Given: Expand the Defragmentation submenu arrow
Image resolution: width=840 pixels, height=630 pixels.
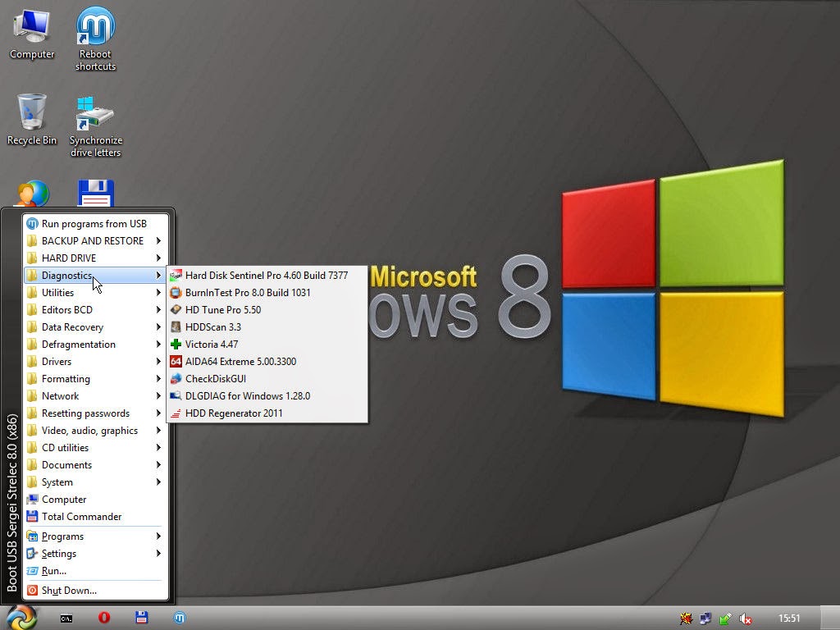Looking at the screenshot, I should click(x=158, y=344).
